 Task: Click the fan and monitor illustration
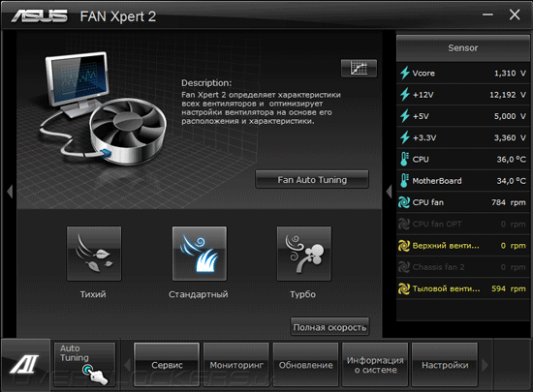click(x=104, y=109)
